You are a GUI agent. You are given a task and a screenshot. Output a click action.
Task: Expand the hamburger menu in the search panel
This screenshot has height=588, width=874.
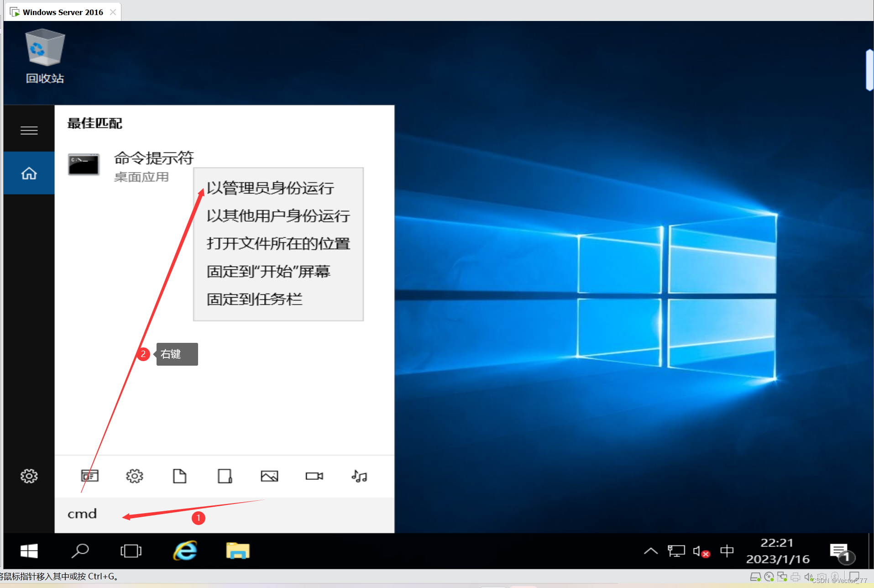point(29,131)
